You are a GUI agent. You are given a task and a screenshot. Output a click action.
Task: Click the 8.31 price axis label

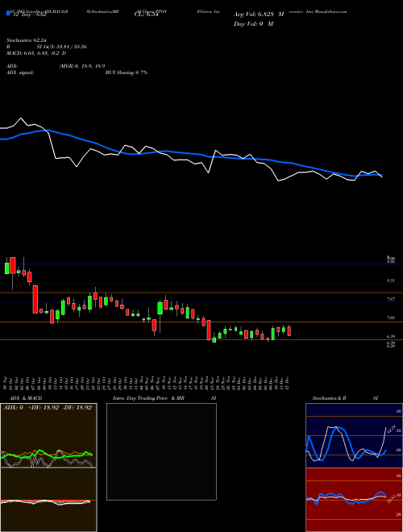coord(391,281)
